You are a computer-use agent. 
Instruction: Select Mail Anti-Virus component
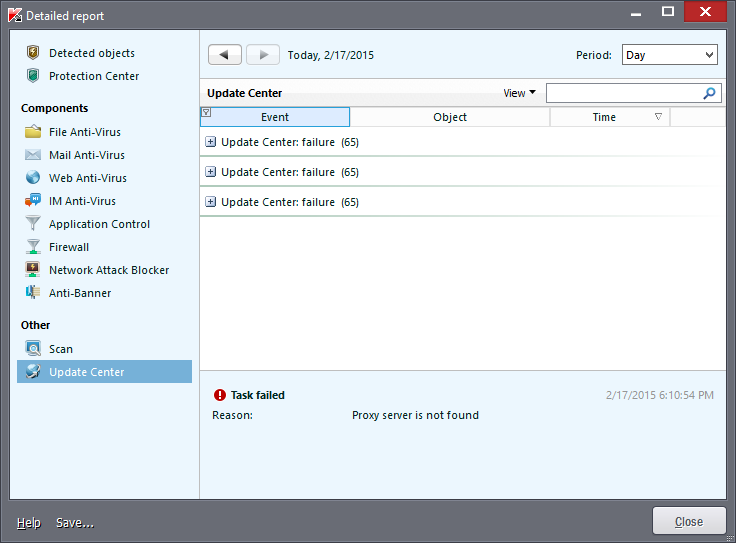(x=87, y=155)
